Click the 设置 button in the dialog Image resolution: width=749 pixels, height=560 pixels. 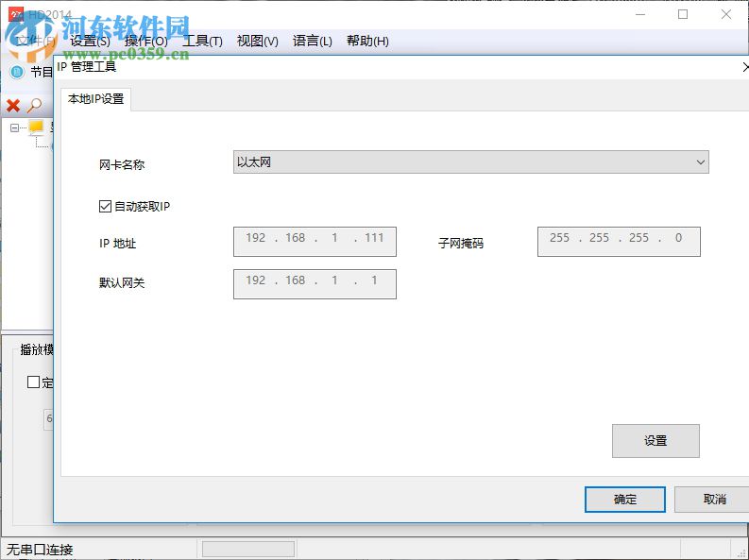click(655, 441)
